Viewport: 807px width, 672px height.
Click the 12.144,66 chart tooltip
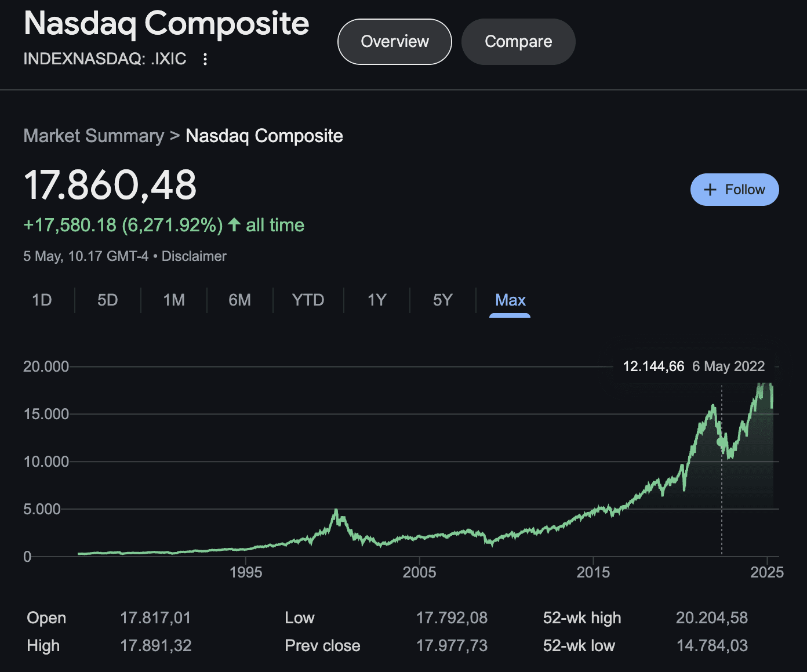click(693, 366)
